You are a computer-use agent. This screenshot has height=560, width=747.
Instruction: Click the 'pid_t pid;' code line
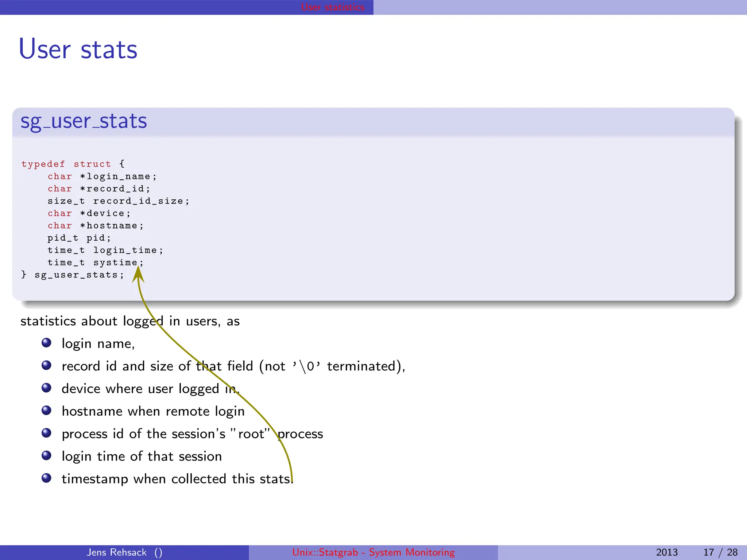tap(79, 238)
